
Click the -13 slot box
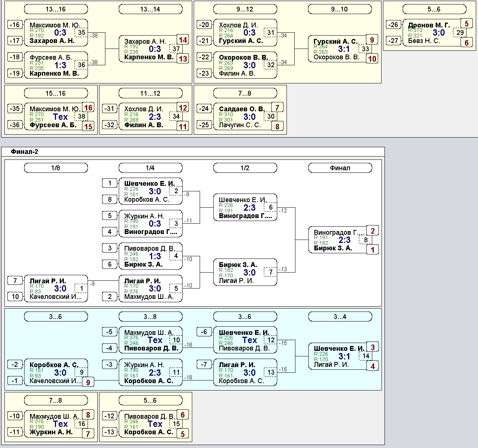pos(109,432)
